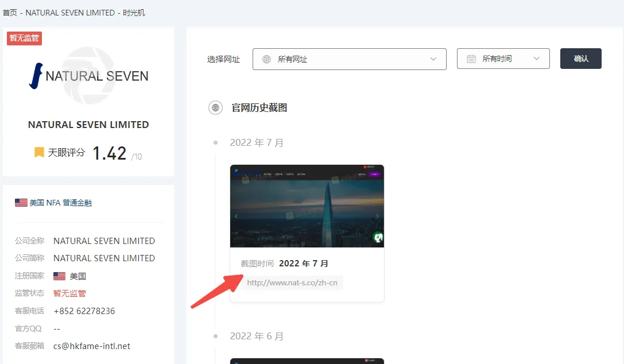
Task: Click the 公司简称 value NATURAL SEVEN LIMITED
Action: (104, 258)
